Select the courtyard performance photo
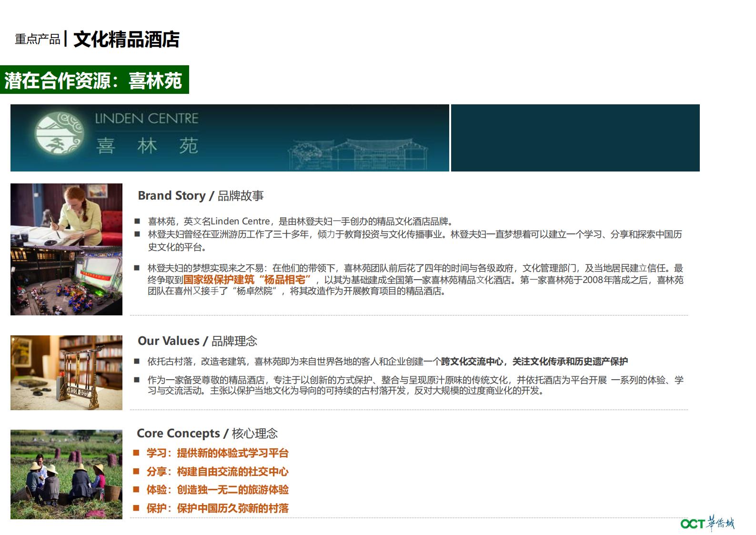This screenshot has height=535, width=756. point(66,281)
